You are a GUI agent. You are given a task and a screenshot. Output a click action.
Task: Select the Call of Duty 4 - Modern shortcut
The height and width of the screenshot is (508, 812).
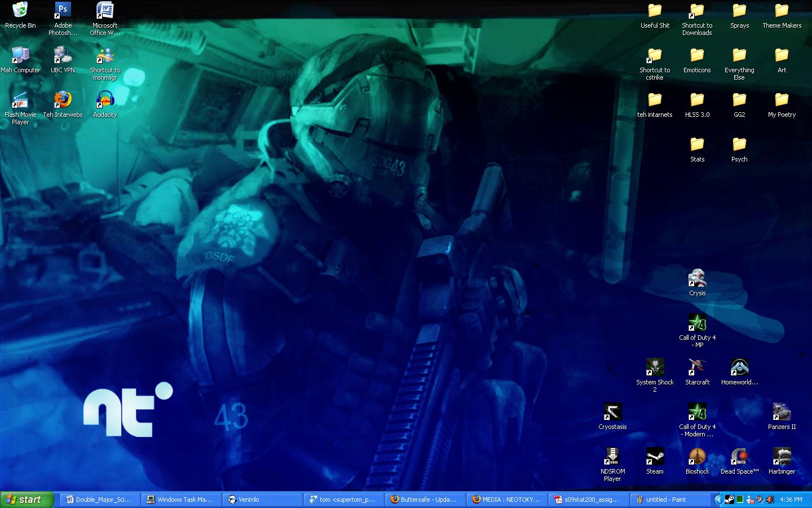(697, 420)
